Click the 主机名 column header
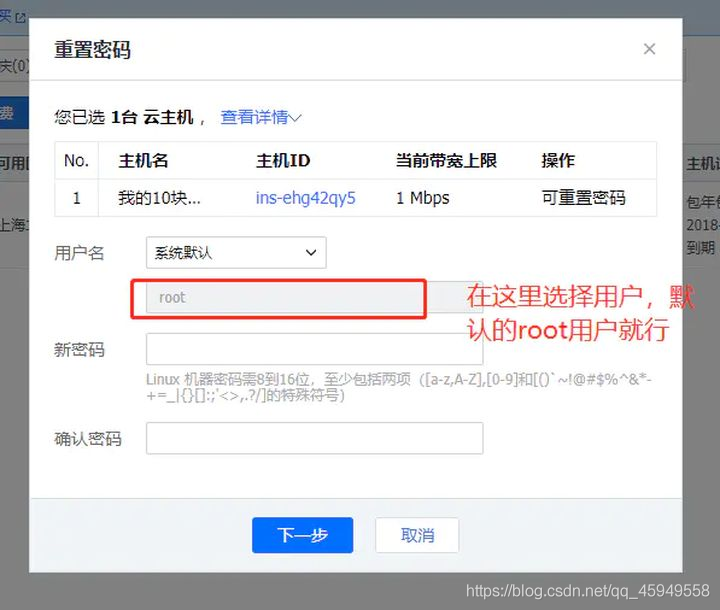The width and height of the screenshot is (720, 610). (x=143, y=160)
